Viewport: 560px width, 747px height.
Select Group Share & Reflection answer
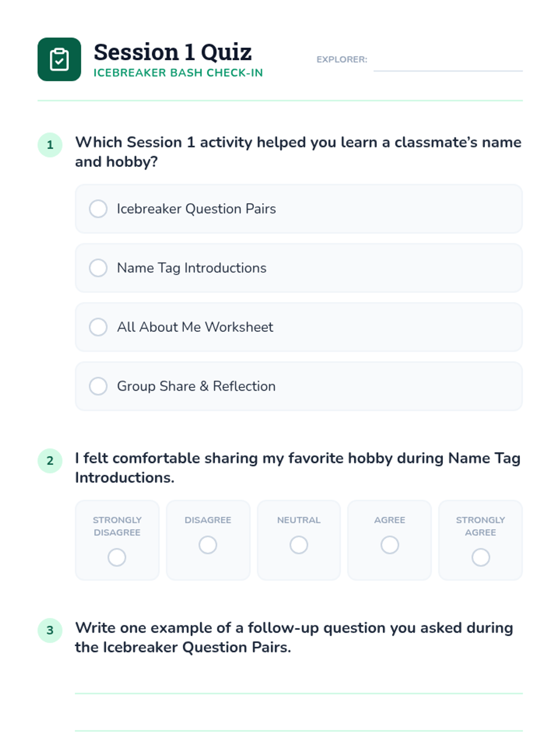pos(98,386)
